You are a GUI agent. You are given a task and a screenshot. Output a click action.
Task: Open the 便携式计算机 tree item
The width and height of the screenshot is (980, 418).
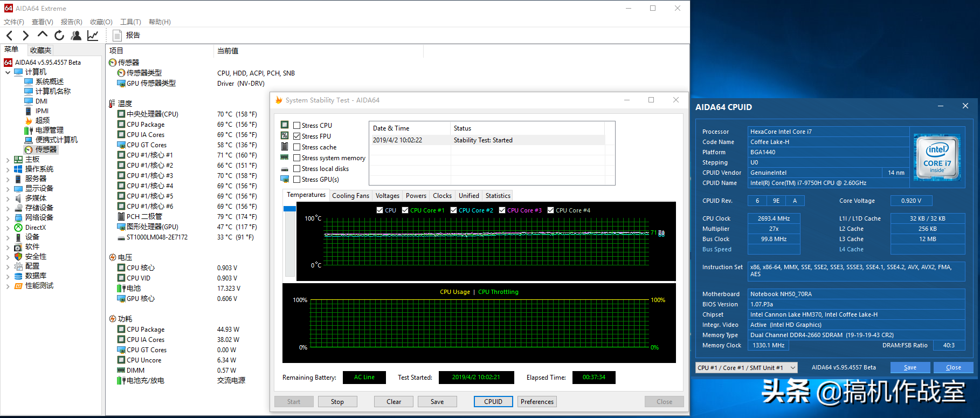tap(57, 140)
